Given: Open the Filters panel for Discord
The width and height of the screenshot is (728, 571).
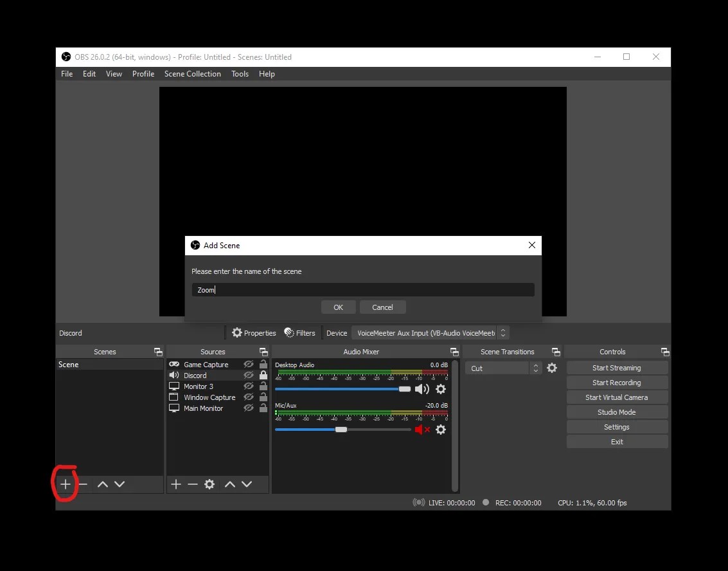Looking at the screenshot, I should click(300, 332).
